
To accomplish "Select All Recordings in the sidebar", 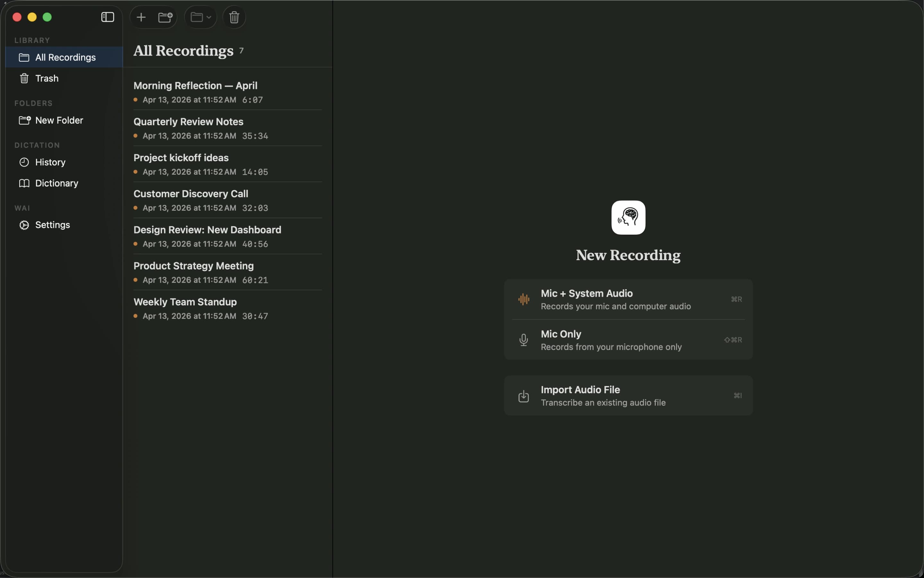I will pos(64,57).
